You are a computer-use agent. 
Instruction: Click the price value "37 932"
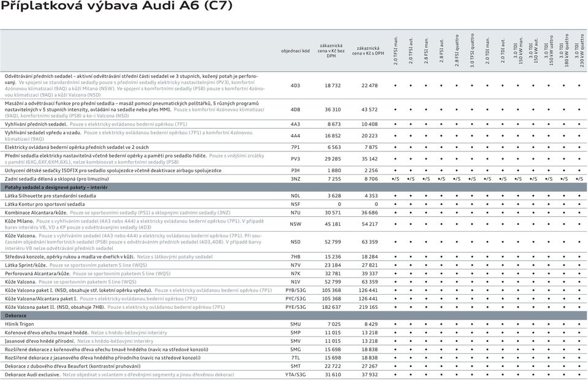click(x=370, y=374)
